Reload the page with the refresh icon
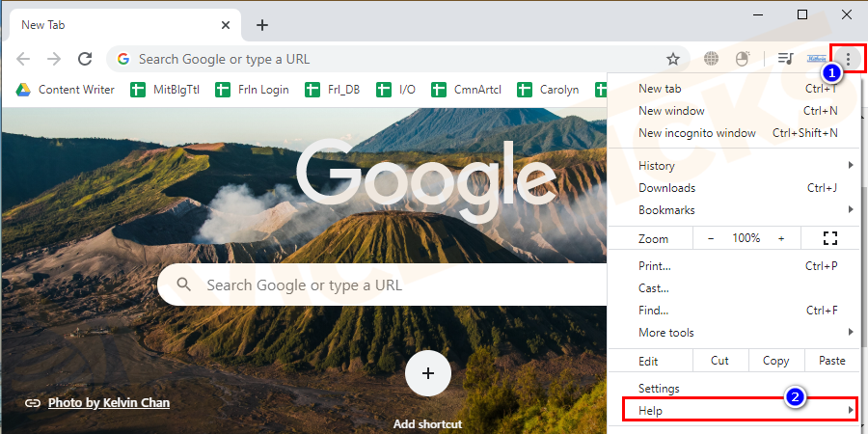Screen dimensions: 868x434 [x=85, y=59]
